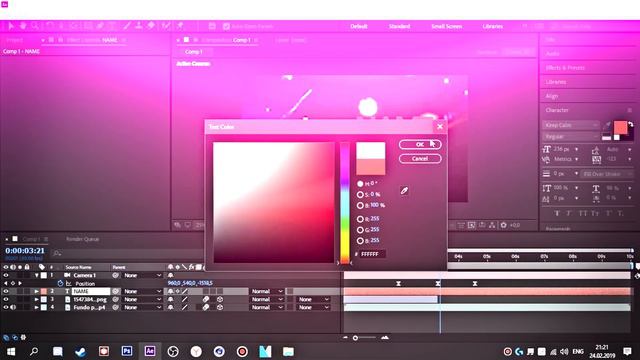640x360 pixels.
Task: Select the Zoom magnifier tool
Action: click(x=35, y=26)
